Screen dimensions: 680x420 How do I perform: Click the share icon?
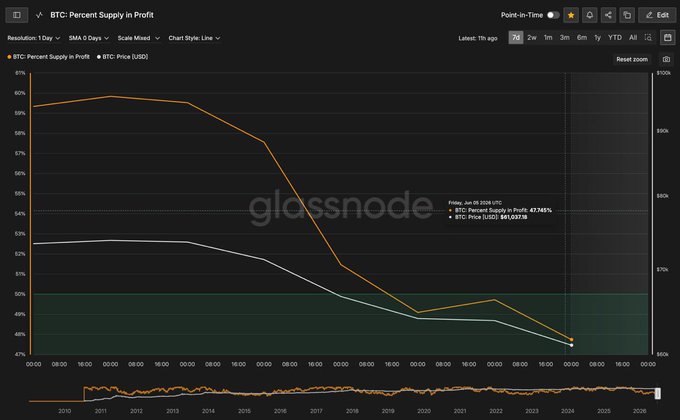(608, 15)
